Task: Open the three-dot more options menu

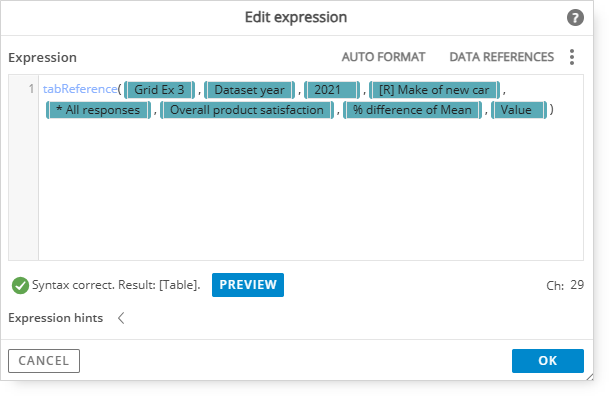Action: (572, 57)
